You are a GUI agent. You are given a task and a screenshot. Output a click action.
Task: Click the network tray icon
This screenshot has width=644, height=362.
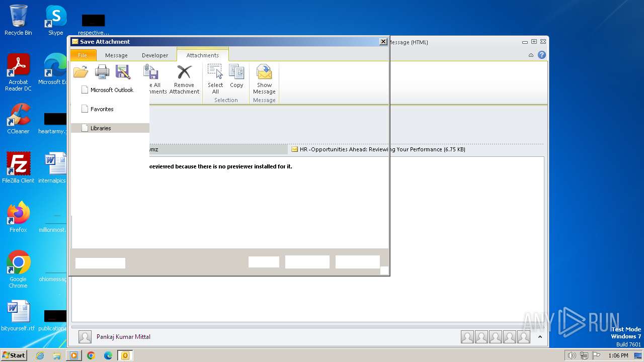[x=584, y=355]
